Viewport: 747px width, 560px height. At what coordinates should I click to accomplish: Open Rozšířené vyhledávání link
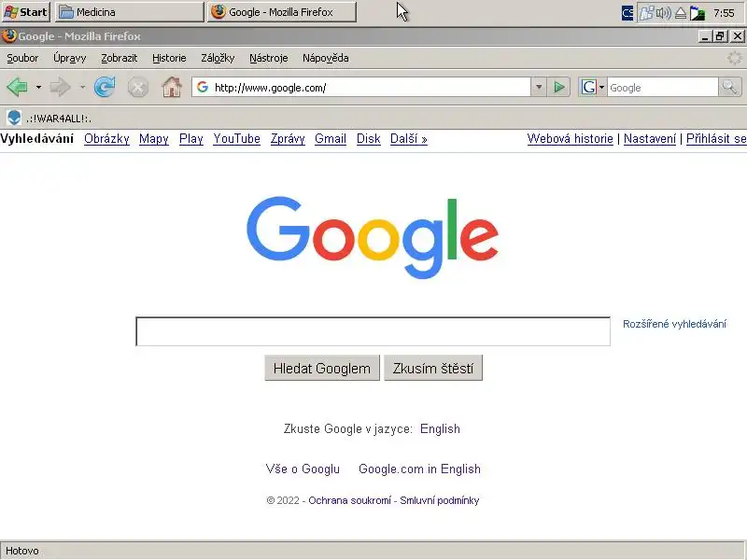(674, 324)
